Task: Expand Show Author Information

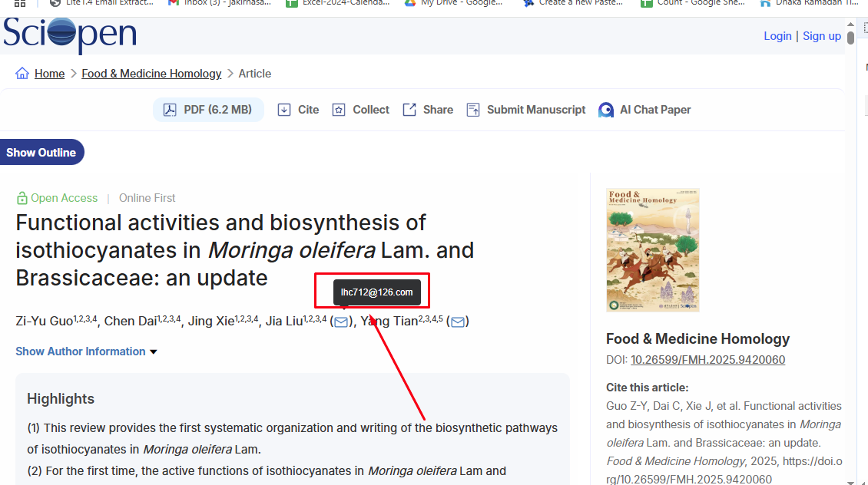Action: (86, 351)
